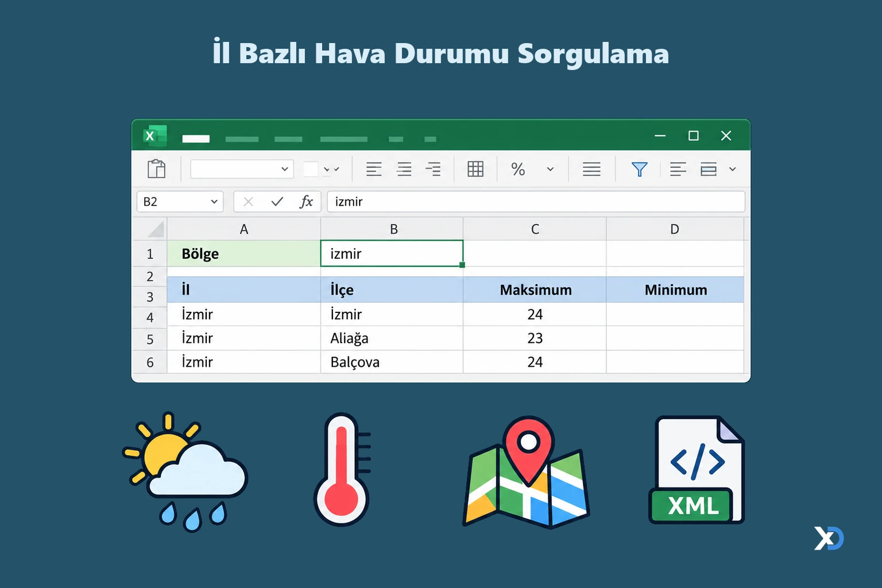
Task: Confirm entry with checkmark icon
Action: pos(277,202)
